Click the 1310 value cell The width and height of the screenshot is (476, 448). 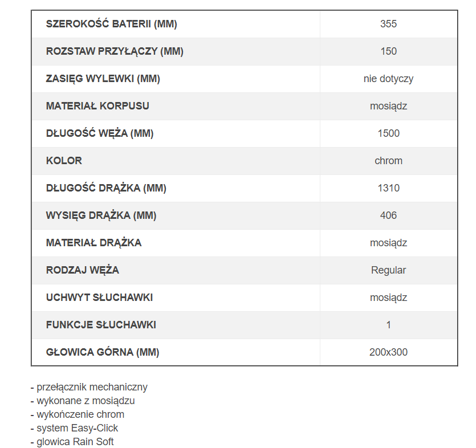coord(388,188)
